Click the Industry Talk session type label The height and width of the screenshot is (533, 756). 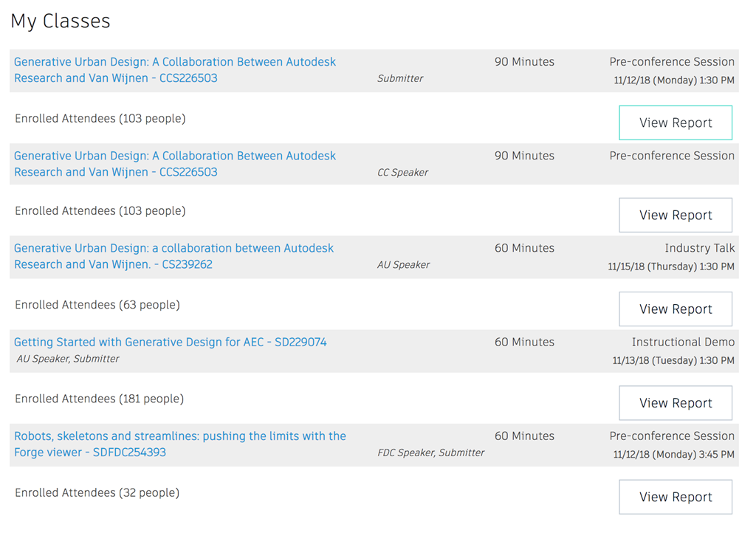pos(699,248)
